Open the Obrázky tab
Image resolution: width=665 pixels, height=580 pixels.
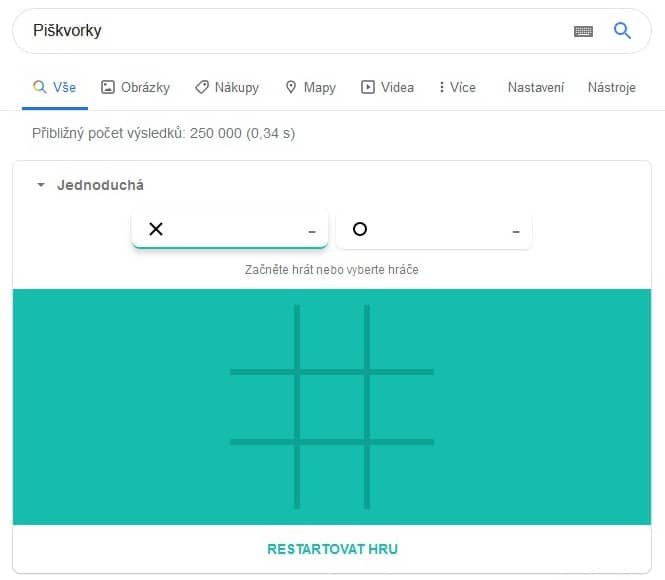pyautogui.click(x=135, y=87)
